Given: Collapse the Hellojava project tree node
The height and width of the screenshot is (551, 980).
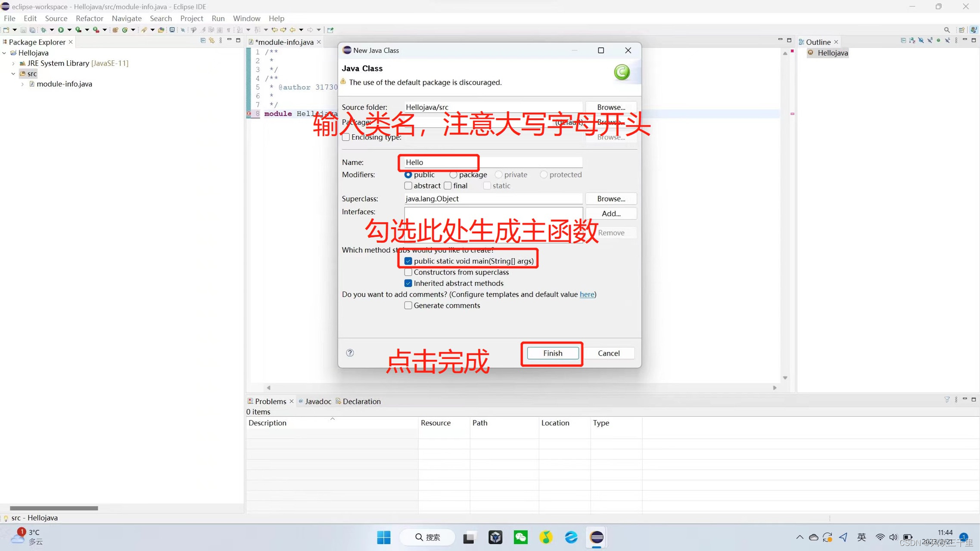Looking at the screenshot, I should pos(4,53).
